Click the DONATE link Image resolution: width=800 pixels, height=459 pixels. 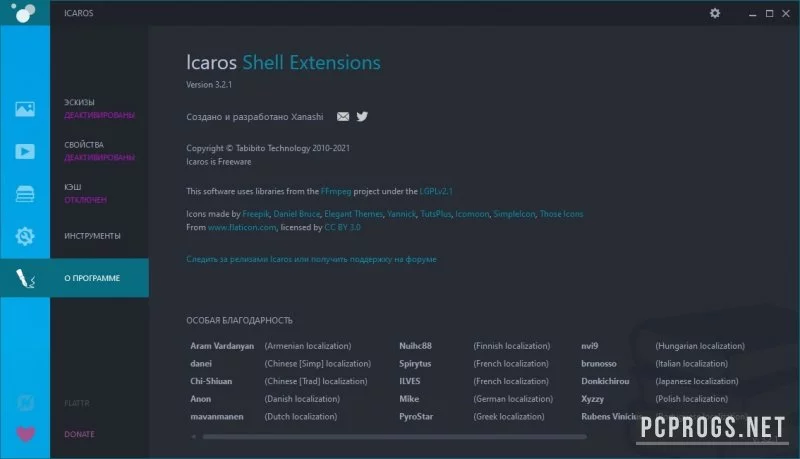coord(79,434)
